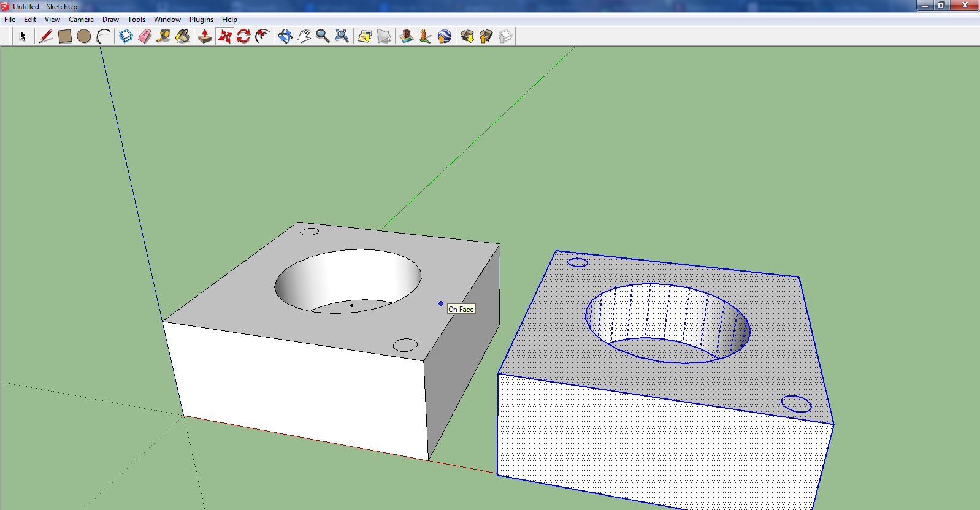This screenshot has height=510, width=980.
Task: Click the Toggle Terrain icon
Action: point(384,36)
